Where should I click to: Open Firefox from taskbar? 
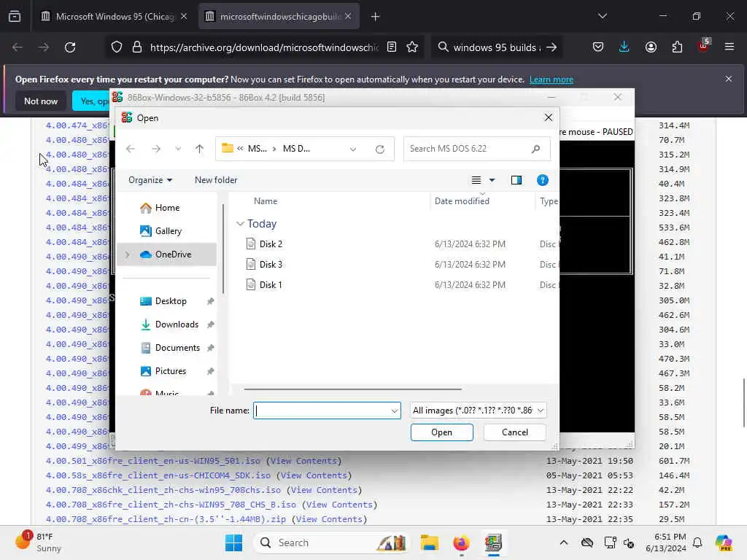(461, 542)
